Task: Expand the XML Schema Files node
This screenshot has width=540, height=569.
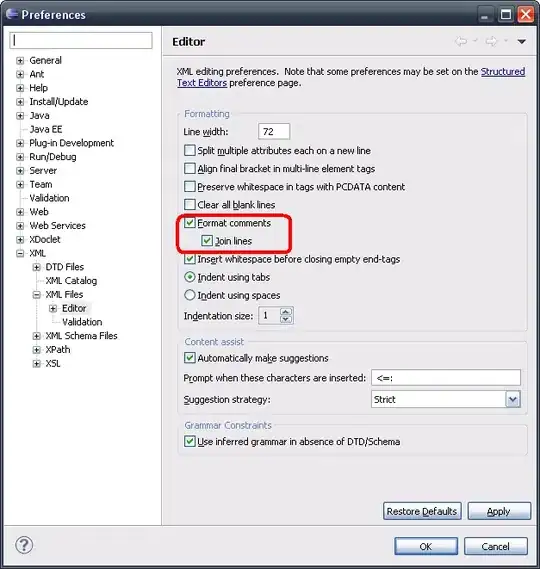Action: coord(36,336)
